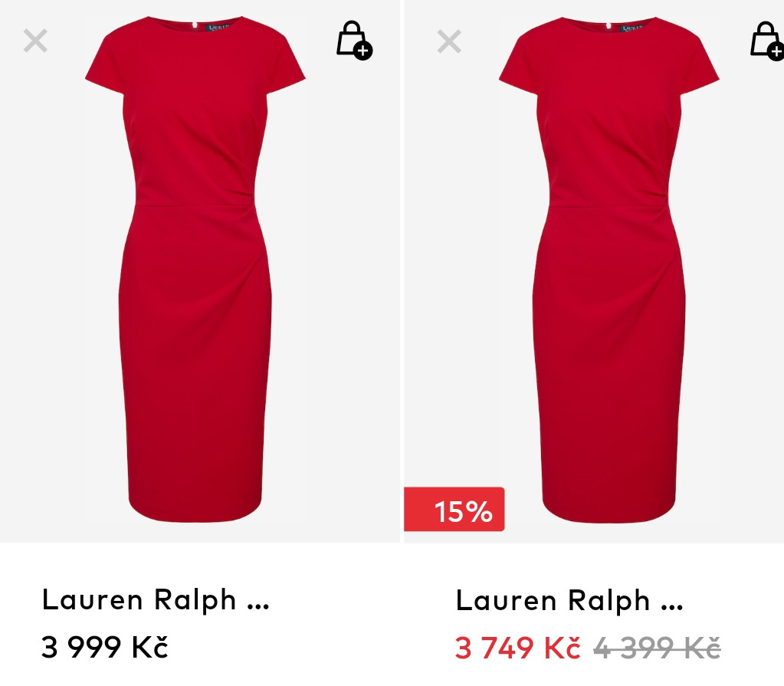Open left Lauren Ralph product title link
Screen dimensions: 784x686
(156, 599)
